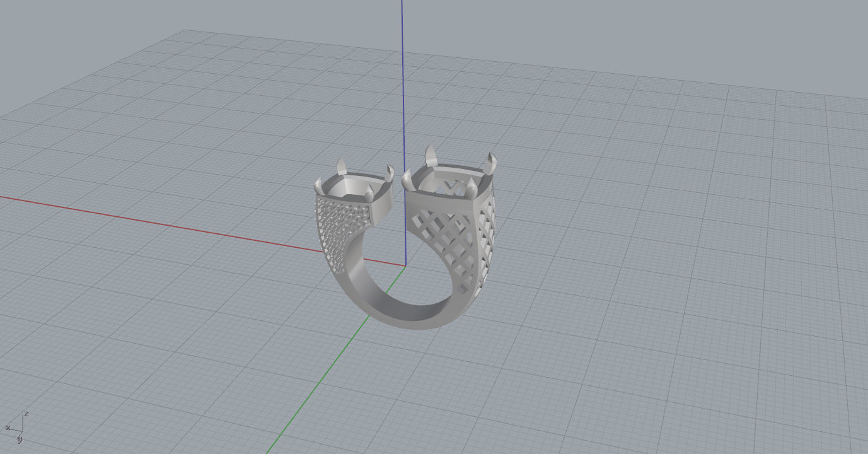Click the world axes xyz icon

[x=17, y=428]
